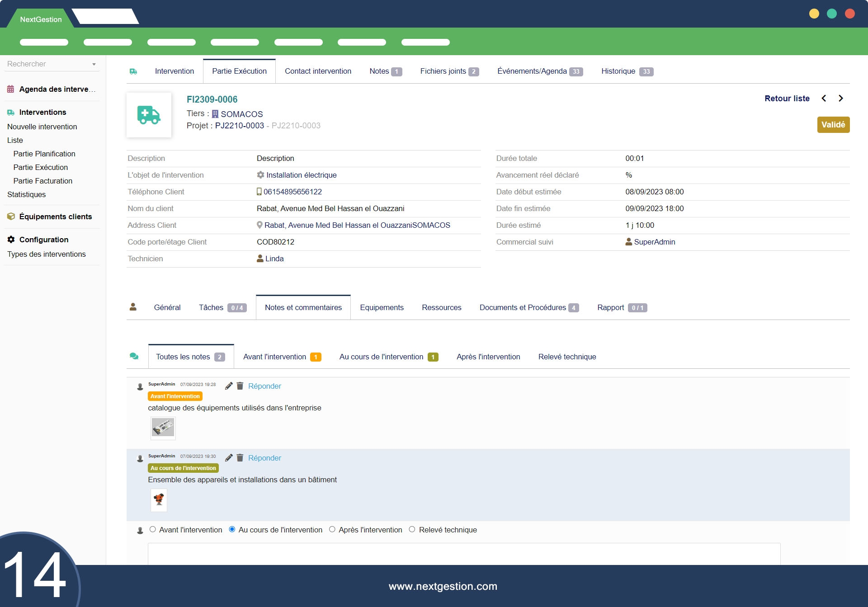The height and width of the screenshot is (607, 868).
Task: Go to previous intervention with left chevron
Action: coord(824,99)
